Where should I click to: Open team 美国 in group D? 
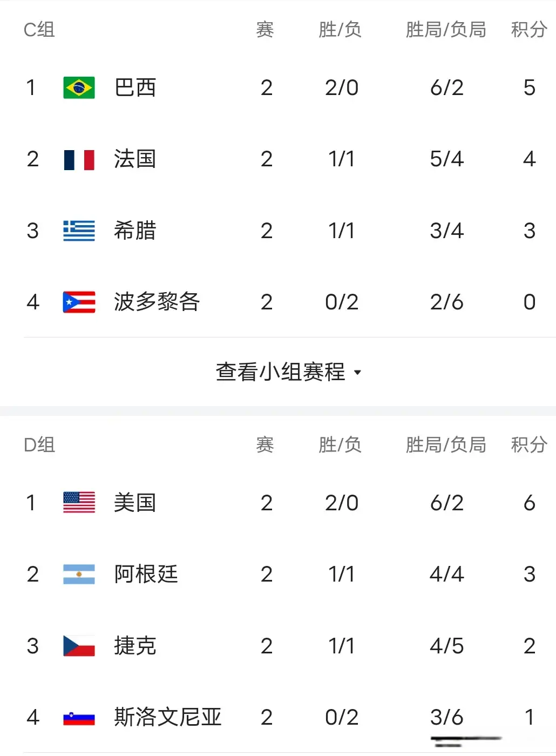click(x=135, y=503)
